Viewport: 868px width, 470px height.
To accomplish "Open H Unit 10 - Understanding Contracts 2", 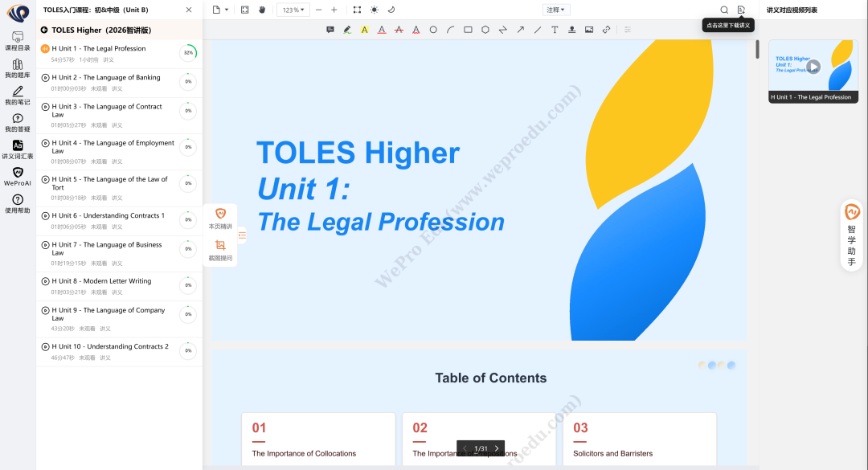I will pos(119,352).
